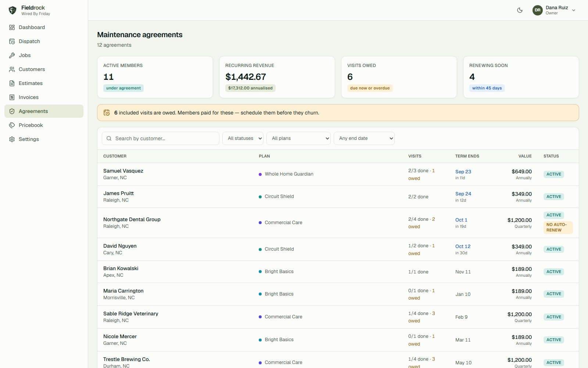
Task: Expand the Dana Ruiz account chevron
Action: click(x=574, y=10)
